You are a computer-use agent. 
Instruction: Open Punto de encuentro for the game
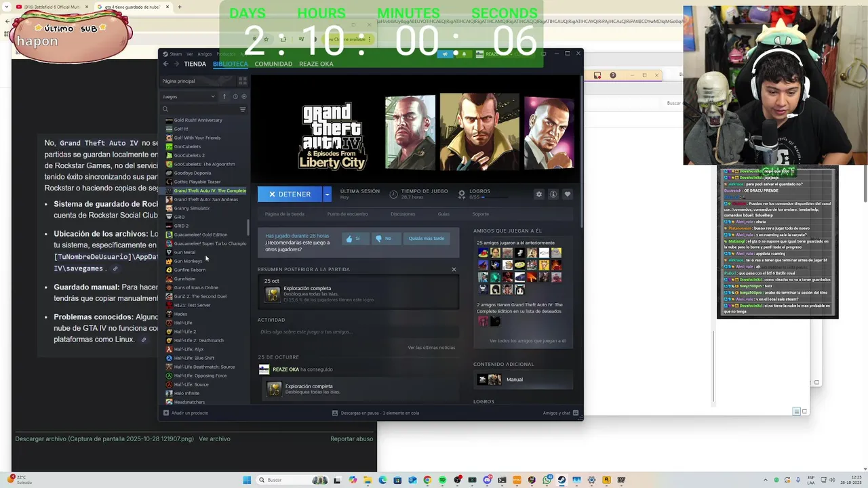347,213
